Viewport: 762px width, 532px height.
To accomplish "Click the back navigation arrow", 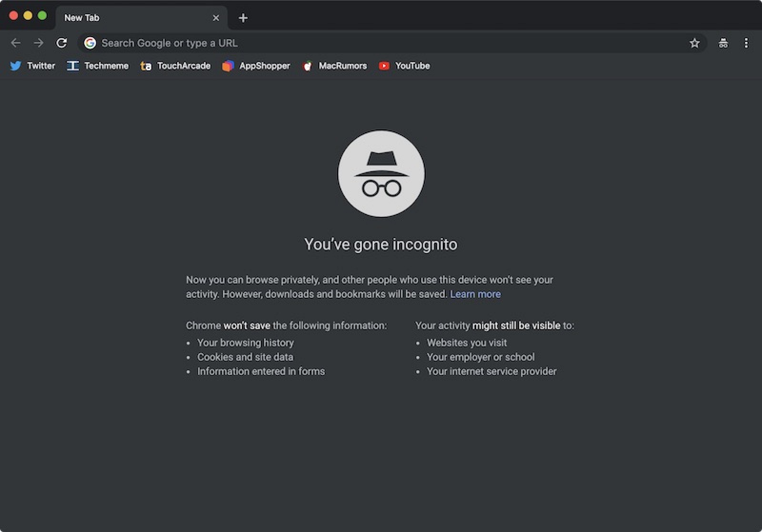I will coord(16,43).
